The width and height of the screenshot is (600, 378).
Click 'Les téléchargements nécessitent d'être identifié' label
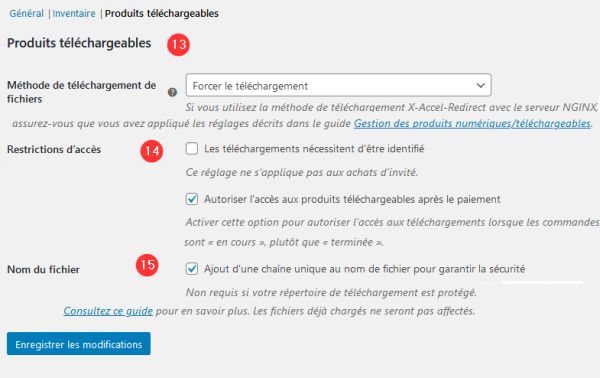314,149
